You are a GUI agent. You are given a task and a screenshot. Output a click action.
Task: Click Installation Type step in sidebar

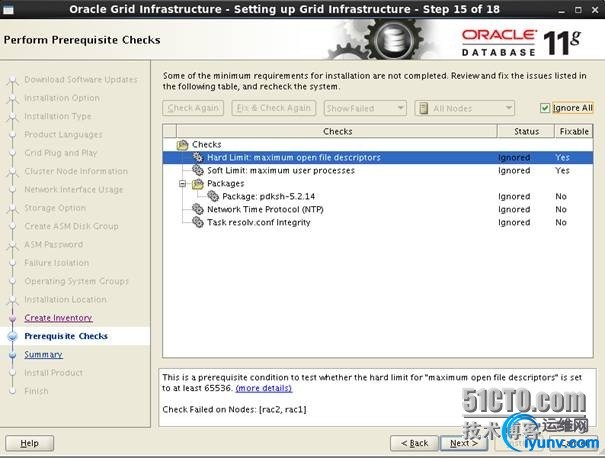[58, 116]
